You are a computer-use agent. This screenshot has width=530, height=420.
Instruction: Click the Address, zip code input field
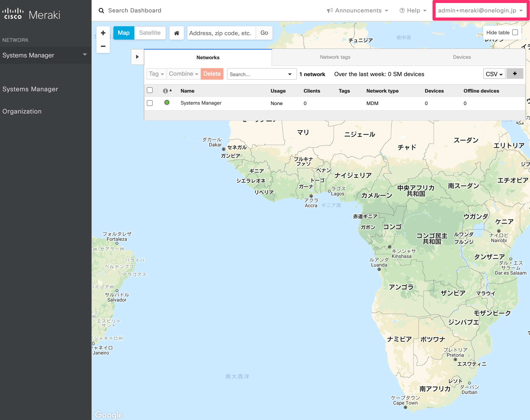(x=221, y=33)
